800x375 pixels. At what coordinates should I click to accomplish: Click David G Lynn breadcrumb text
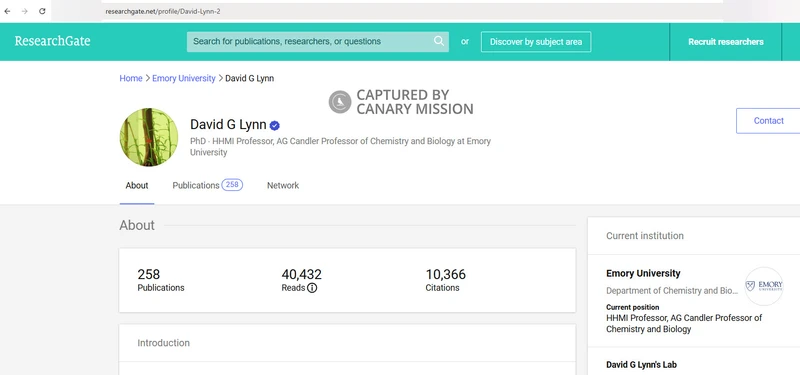pos(249,78)
